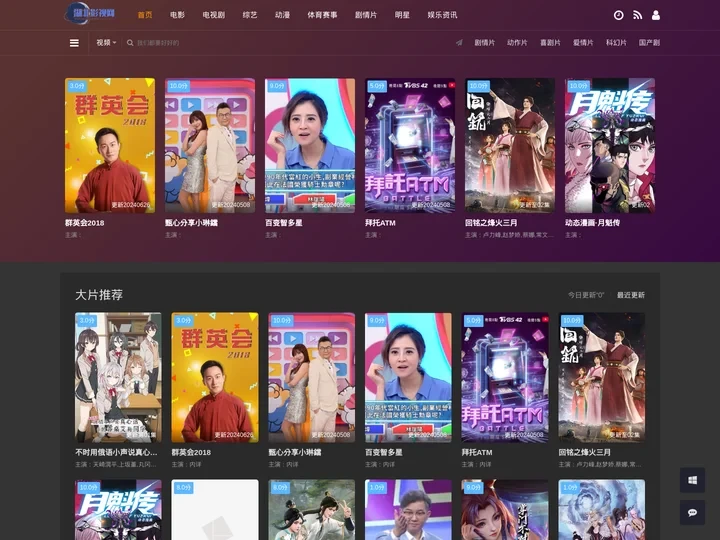Viewport: 720px width, 540px height.
Task: Open the blank placeholder poster rated 8.0分
Action: point(215,510)
